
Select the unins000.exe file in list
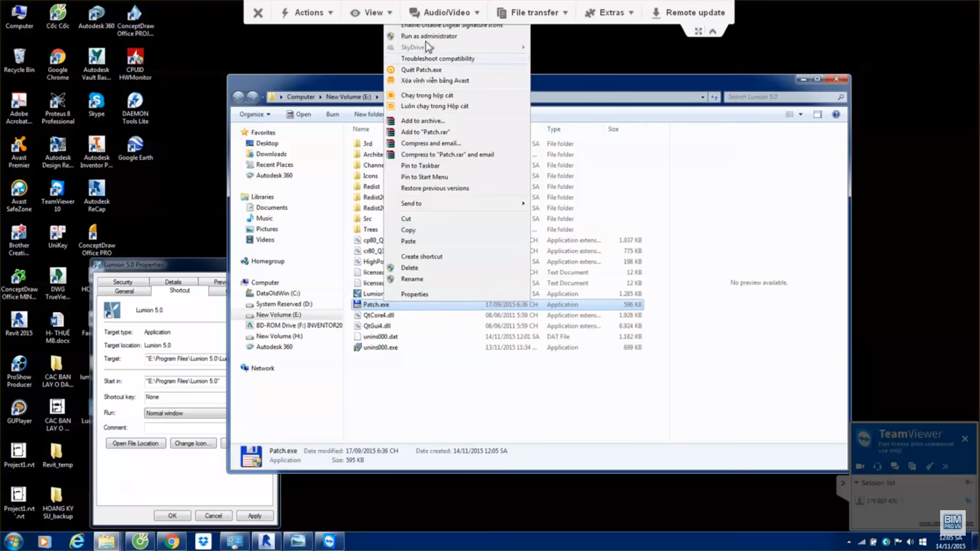pos(380,347)
